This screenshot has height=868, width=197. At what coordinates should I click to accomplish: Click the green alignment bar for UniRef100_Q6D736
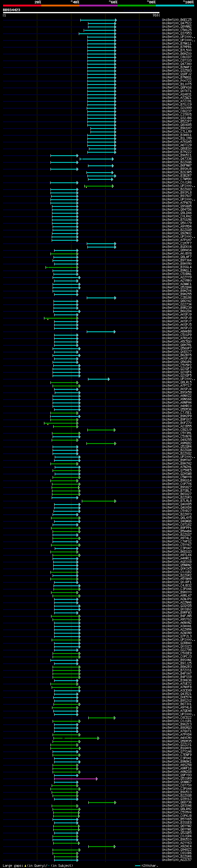point(102,802)
